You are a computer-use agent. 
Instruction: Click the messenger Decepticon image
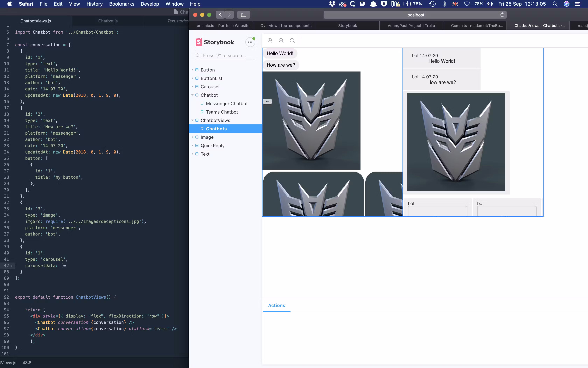[311, 121]
